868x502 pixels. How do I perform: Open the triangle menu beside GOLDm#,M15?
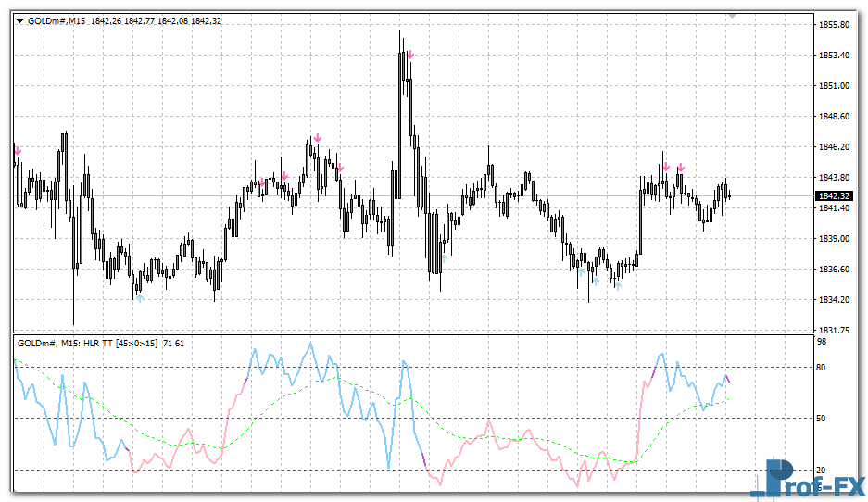20,21
